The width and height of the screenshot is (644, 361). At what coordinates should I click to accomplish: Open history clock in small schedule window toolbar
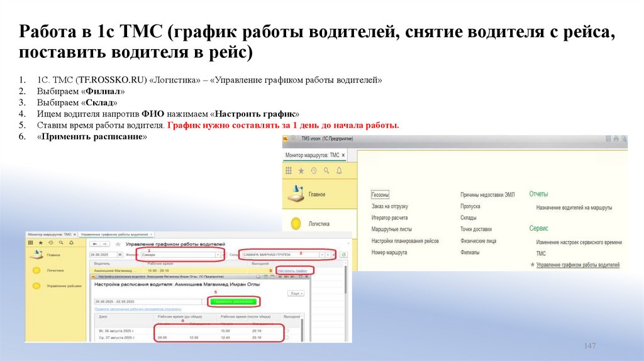point(51,243)
